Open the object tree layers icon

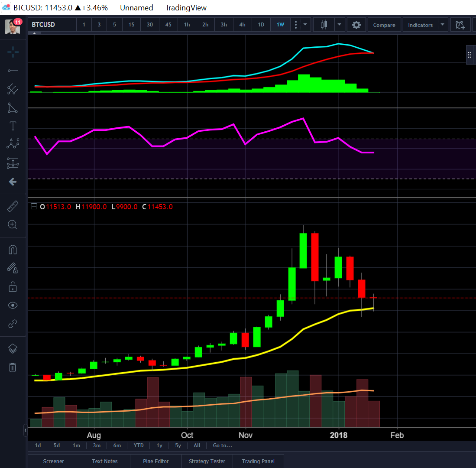13,349
